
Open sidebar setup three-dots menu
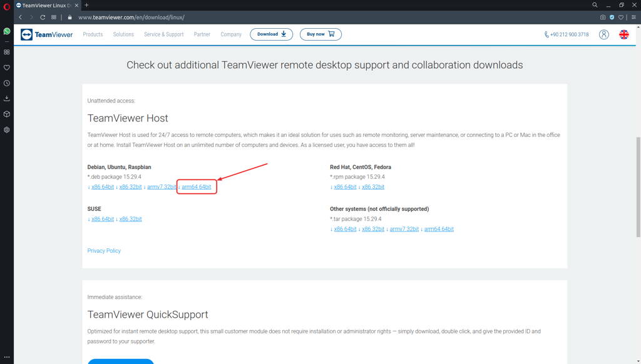tap(6, 356)
